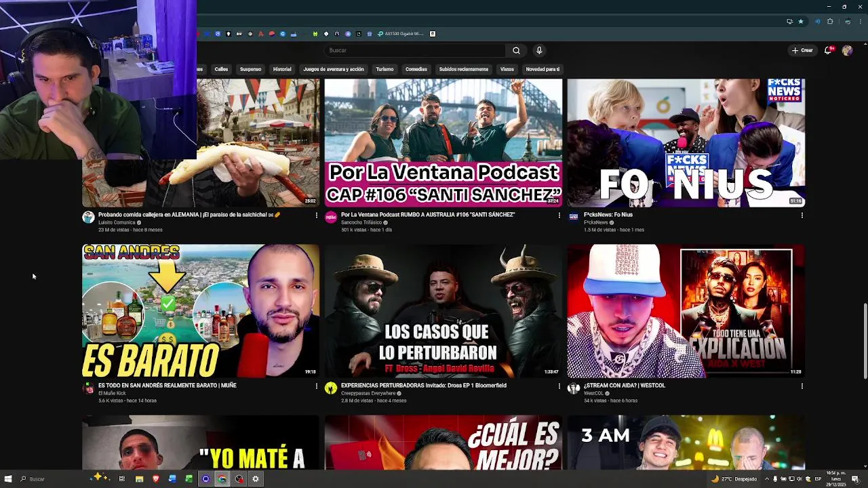
Task: Go to Luisito Comunica channel name
Action: pyautogui.click(x=117, y=222)
